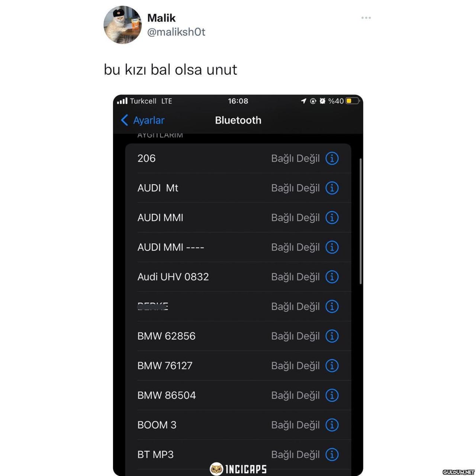Open info icon for AUDI Mt
The height and width of the screenshot is (476, 476).
point(332,188)
